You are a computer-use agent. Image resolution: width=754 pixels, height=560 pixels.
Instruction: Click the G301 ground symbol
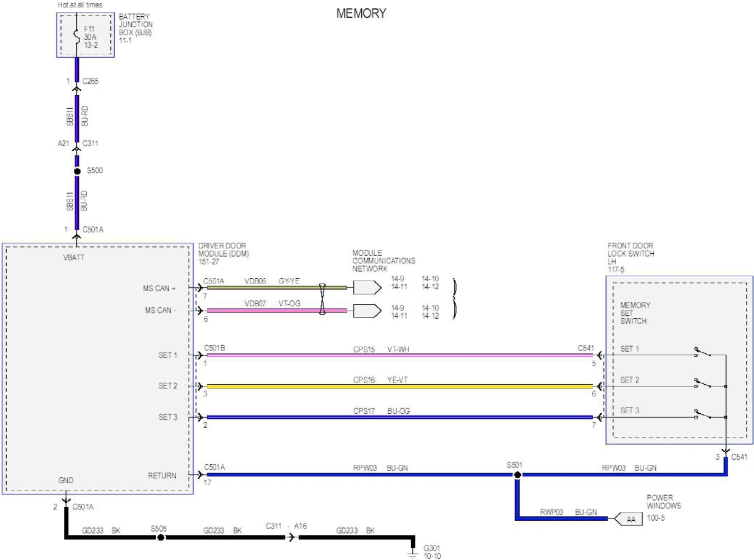point(413,553)
